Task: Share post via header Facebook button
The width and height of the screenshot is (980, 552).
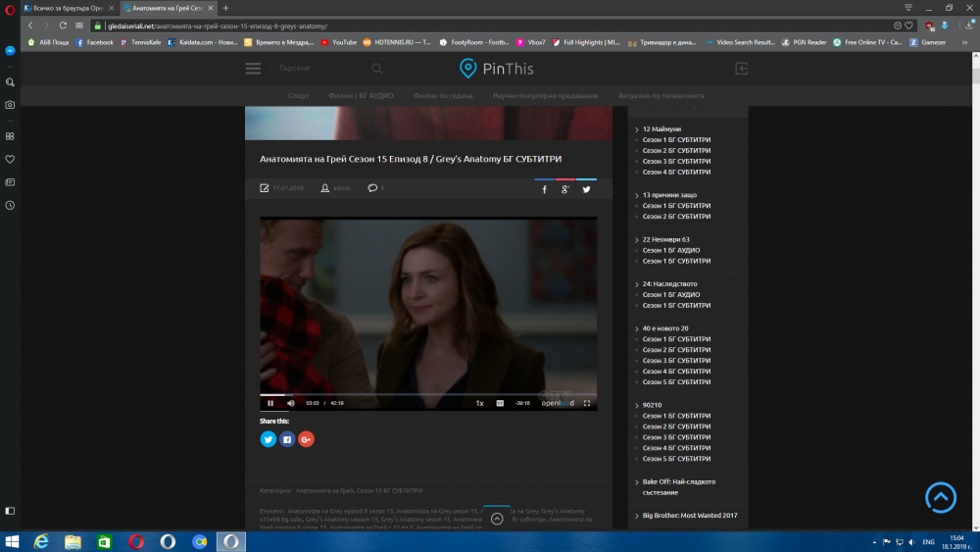Action: point(544,189)
